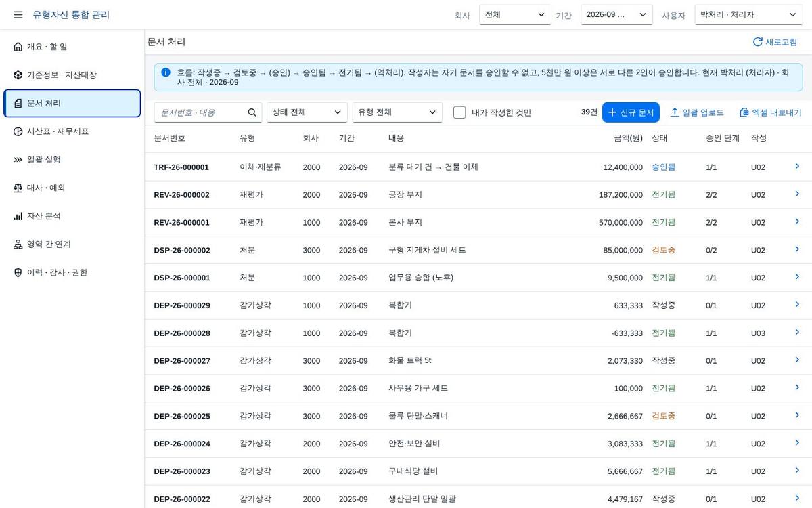Open the TRF-26-000001 row detail arrow

coord(797,166)
